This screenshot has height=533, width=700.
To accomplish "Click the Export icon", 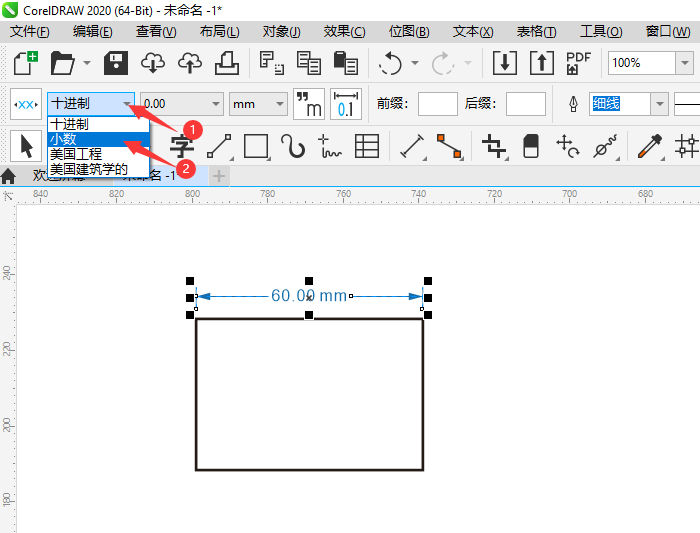I will point(542,63).
